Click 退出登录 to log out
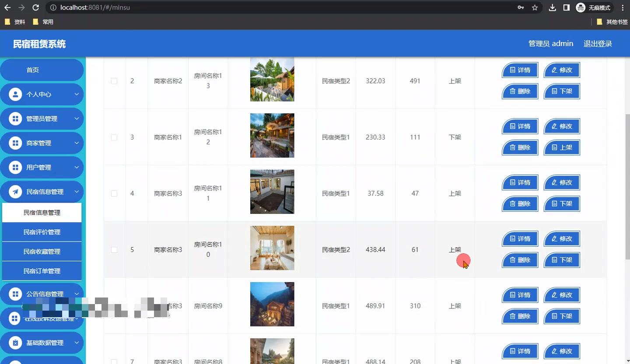Screen dimensions: 630x364 597,43
